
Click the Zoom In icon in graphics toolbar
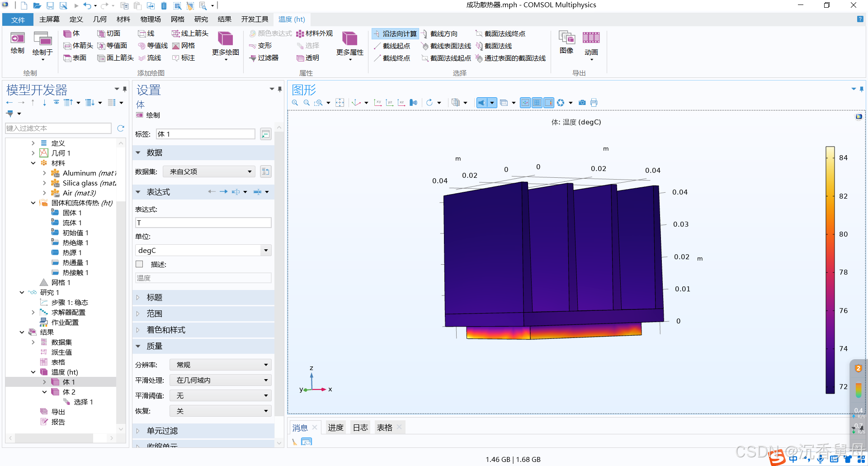click(x=295, y=103)
